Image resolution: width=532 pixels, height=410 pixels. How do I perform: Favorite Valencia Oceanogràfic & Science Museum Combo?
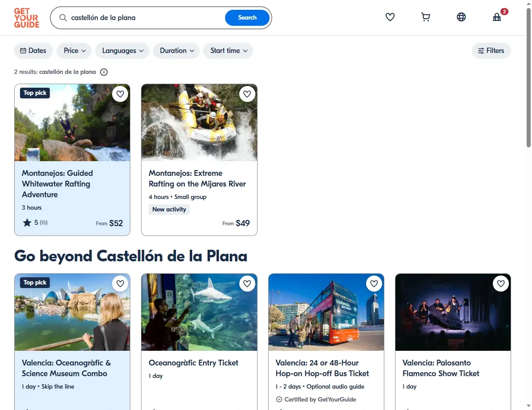click(x=120, y=283)
